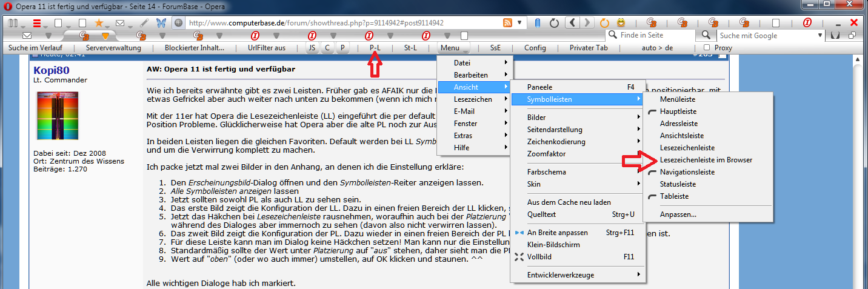Click the wand pen icon in toolbar

click(144, 23)
